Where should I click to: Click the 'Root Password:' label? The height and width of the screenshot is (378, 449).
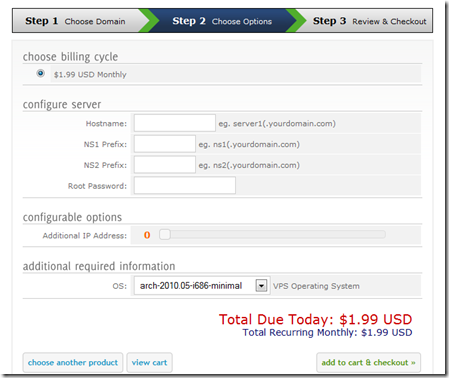[97, 186]
